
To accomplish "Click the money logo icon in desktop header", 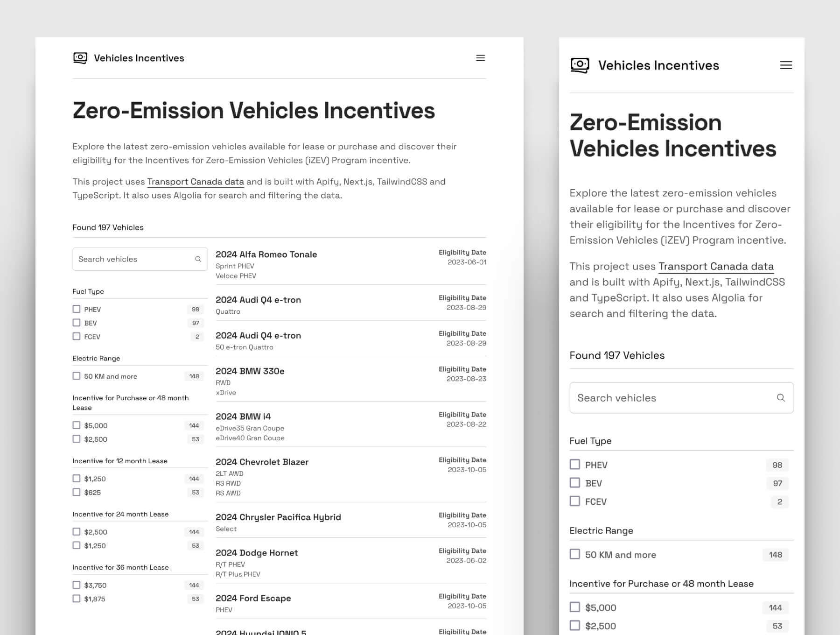I will point(80,58).
